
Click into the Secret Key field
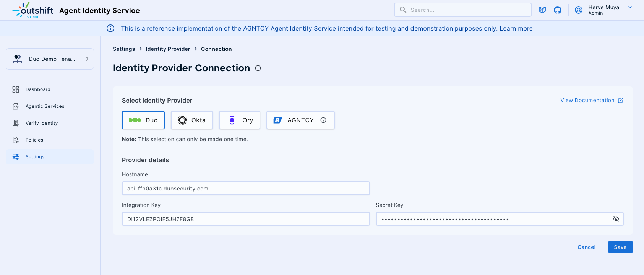click(x=500, y=219)
